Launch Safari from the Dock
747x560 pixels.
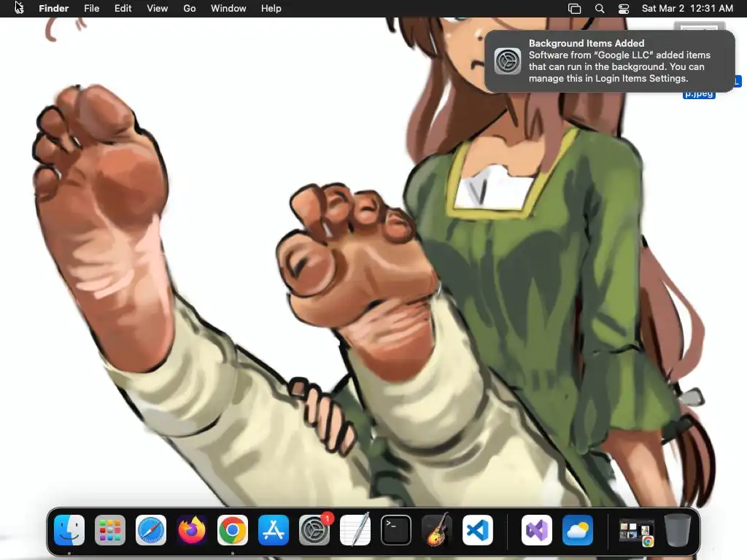coord(151,530)
